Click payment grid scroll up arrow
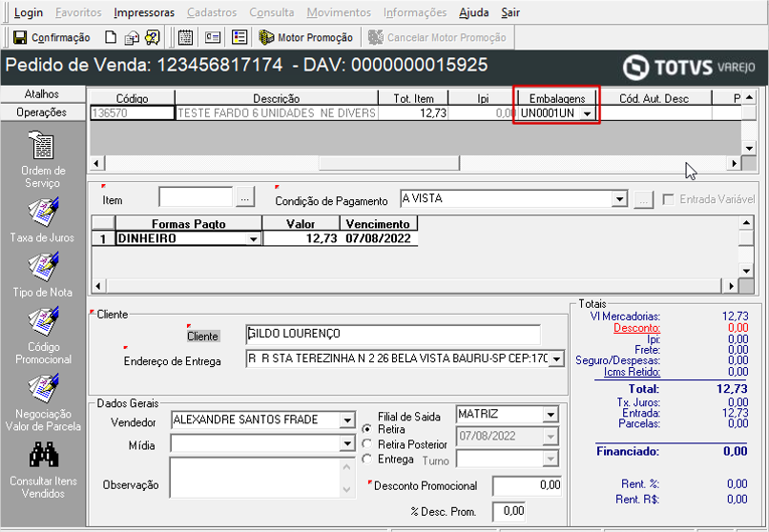The height and width of the screenshot is (532, 769). (x=746, y=223)
